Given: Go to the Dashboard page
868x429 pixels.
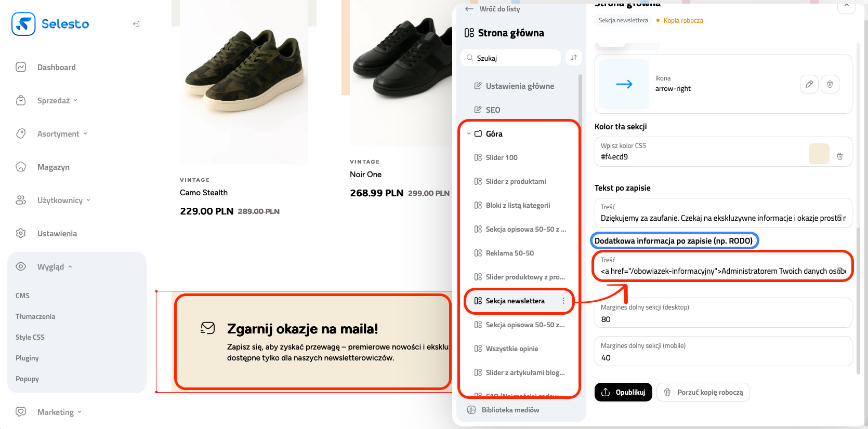Looking at the screenshot, I should coord(56,68).
